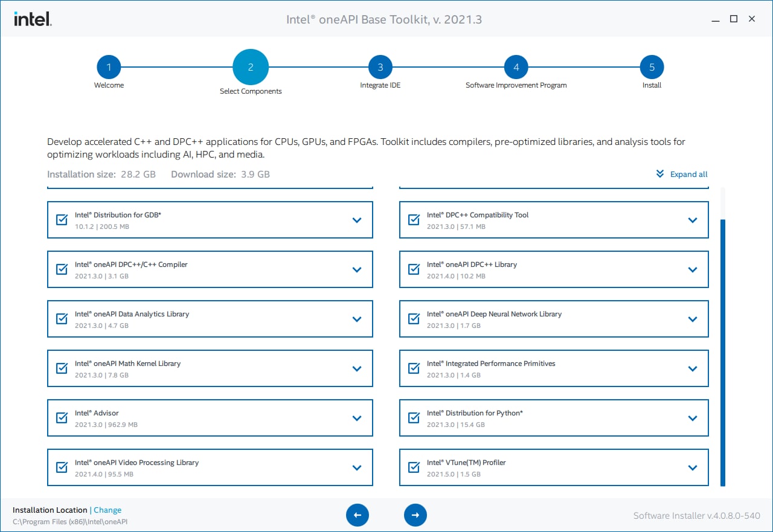
Task: Click the 2021.4.0 | 10.2 MB version text
Action: click(456, 277)
